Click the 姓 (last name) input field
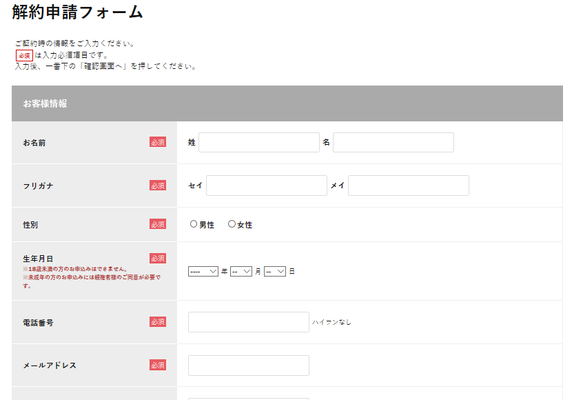The height and width of the screenshot is (400, 583). (259, 142)
